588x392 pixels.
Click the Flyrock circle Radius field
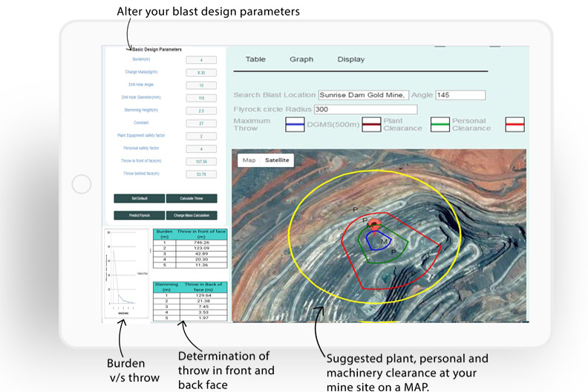tap(365, 110)
